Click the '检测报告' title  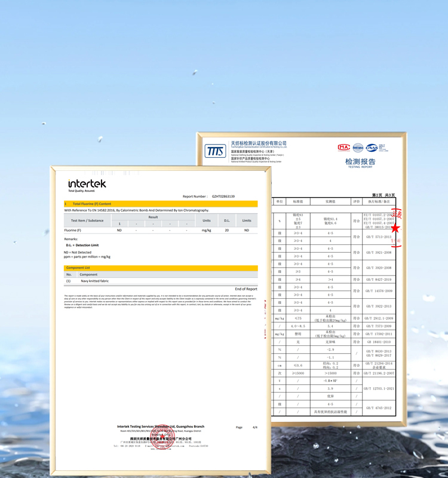click(360, 161)
